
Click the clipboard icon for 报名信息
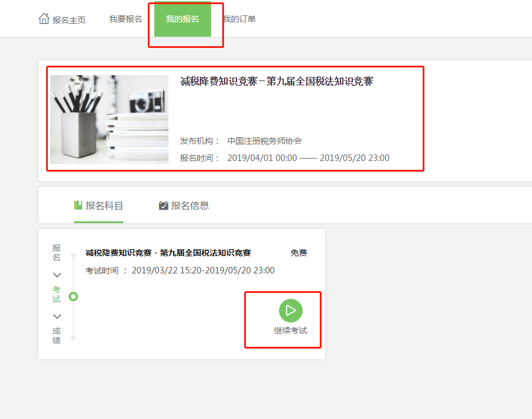coord(164,205)
